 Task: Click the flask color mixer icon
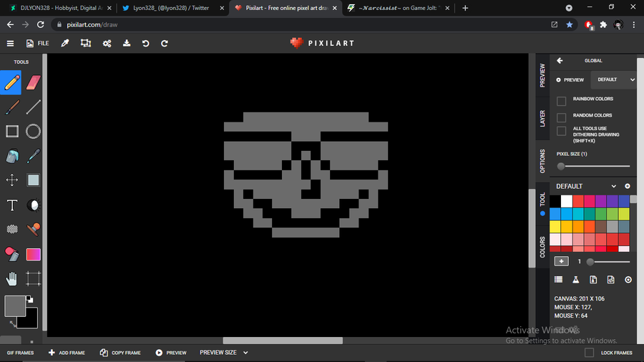(x=576, y=280)
